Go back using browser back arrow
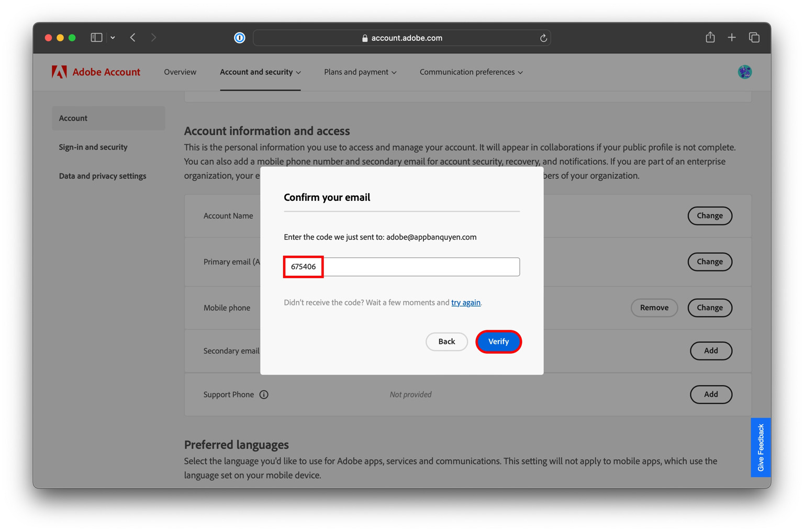 tap(133, 38)
